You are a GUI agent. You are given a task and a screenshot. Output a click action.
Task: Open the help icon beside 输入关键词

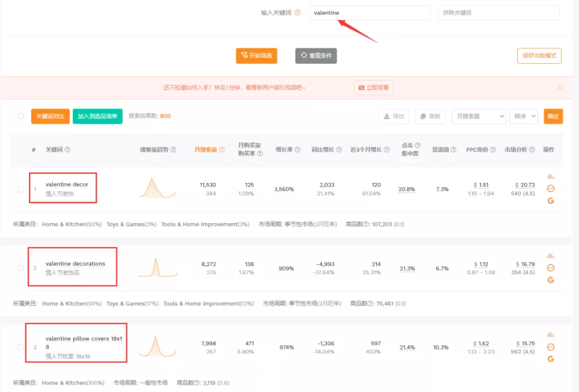click(x=297, y=12)
